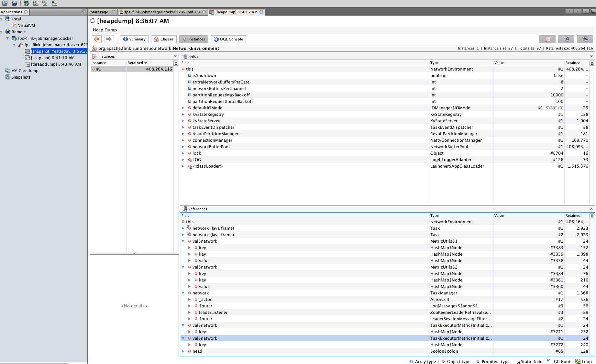
Task: Click the save (floppy disk) toolbar icon
Action: (x=14, y=3)
